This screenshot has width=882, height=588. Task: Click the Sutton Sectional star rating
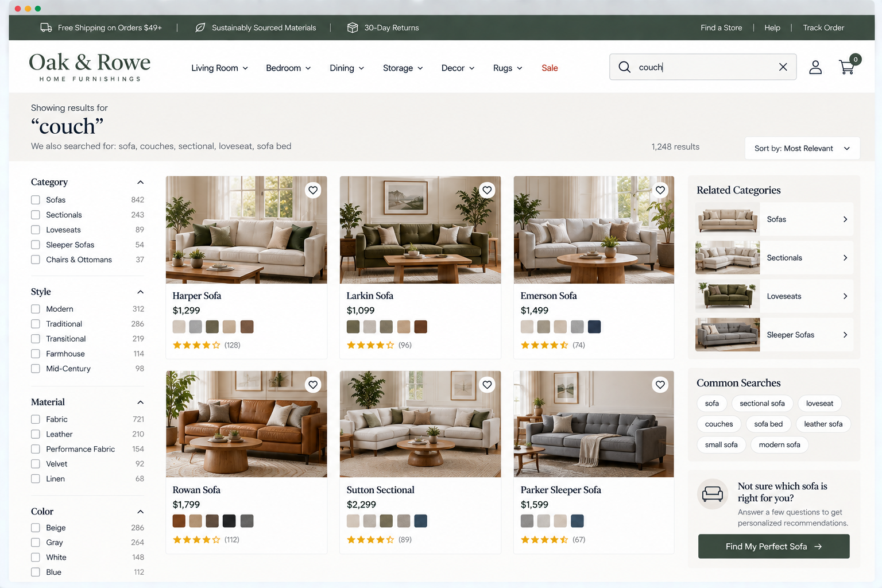click(x=370, y=540)
